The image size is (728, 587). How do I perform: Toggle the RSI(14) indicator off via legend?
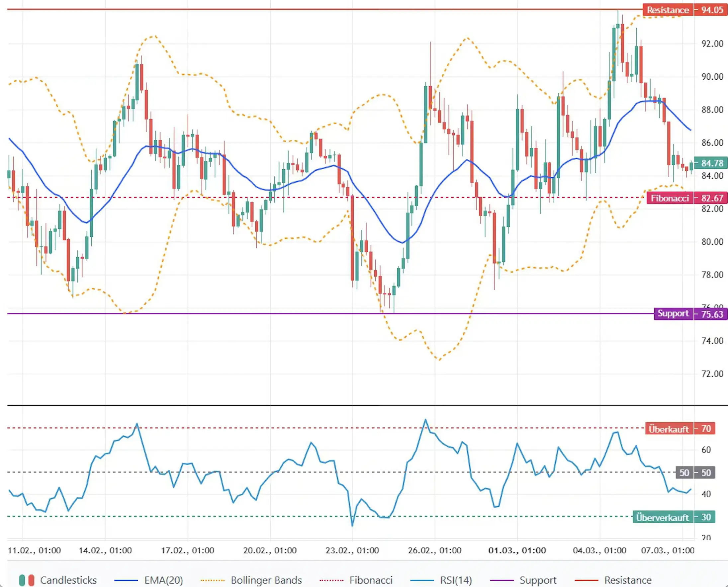click(x=456, y=580)
